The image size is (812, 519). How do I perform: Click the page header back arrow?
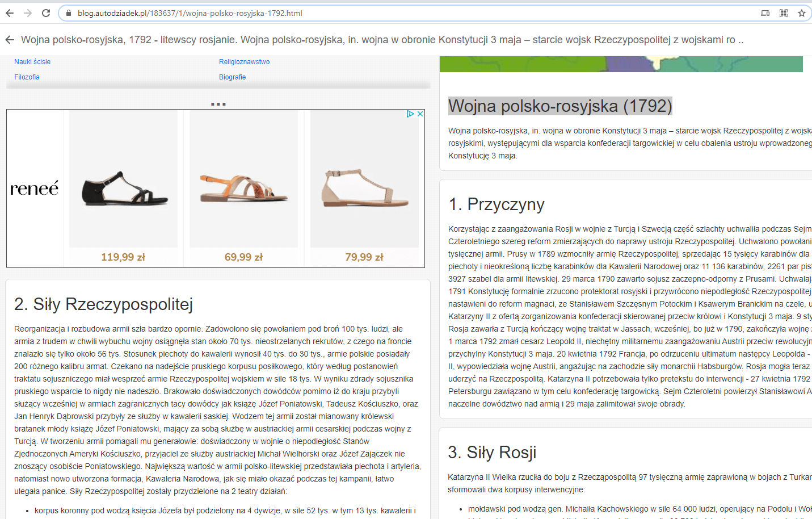(x=10, y=40)
